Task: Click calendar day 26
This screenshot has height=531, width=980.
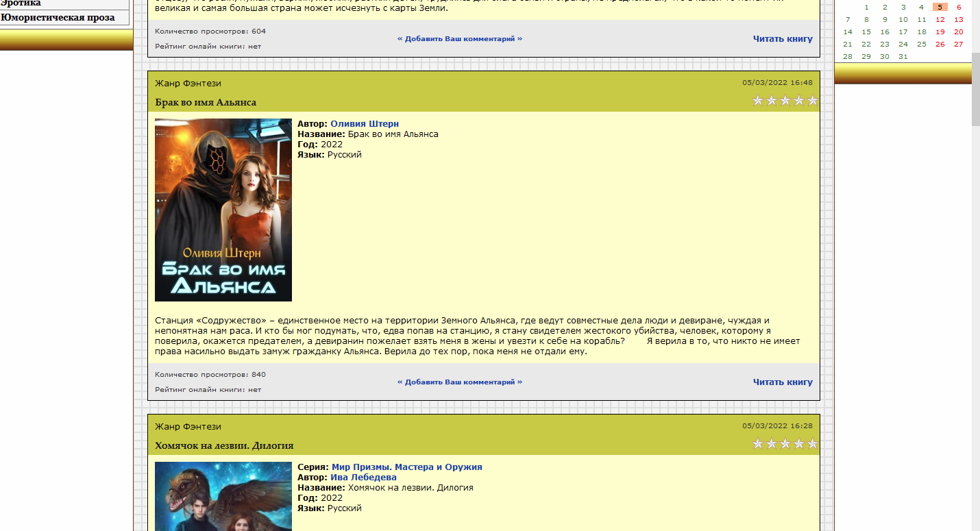Action: [x=940, y=45]
